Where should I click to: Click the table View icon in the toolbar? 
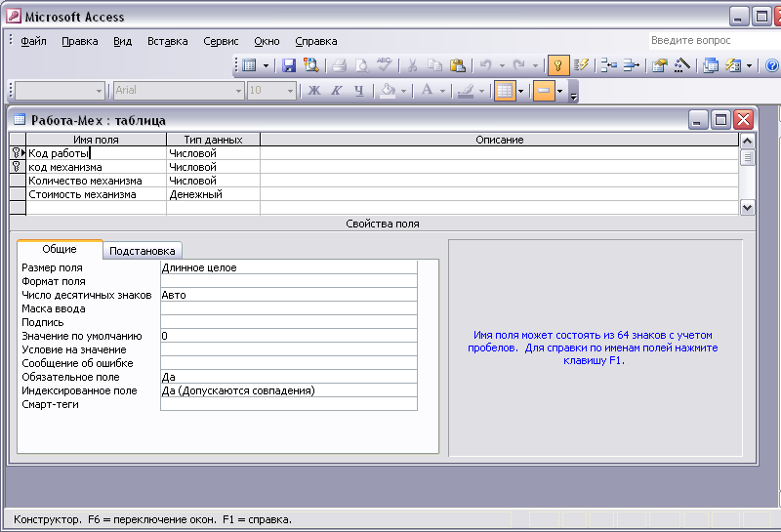click(250, 65)
